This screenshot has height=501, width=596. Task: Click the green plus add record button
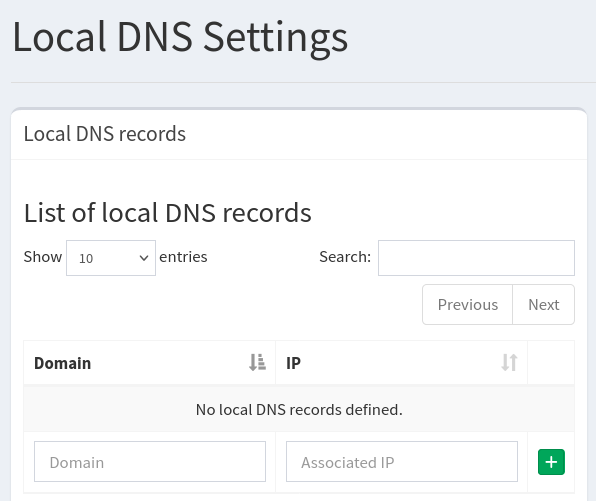[x=551, y=462]
